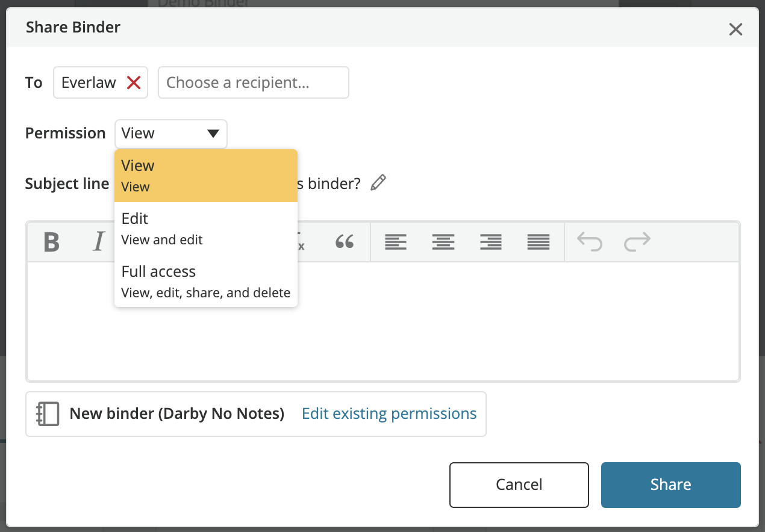Align the message text right
Image resolution: width=765 pixels, height=532 pixels.
pyautogui.click(x=491, y=241)
